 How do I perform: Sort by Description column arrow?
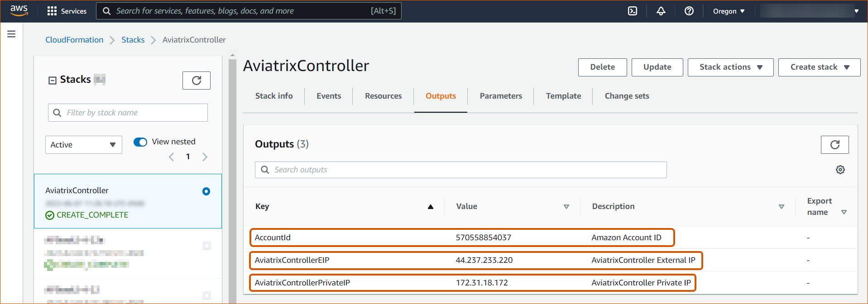coord(781,207)
